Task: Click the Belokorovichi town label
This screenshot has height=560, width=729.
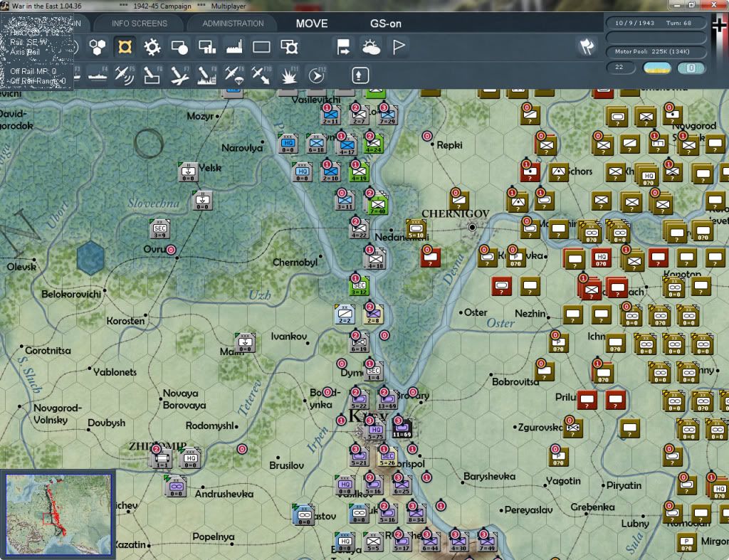Action: pos(71,294)
